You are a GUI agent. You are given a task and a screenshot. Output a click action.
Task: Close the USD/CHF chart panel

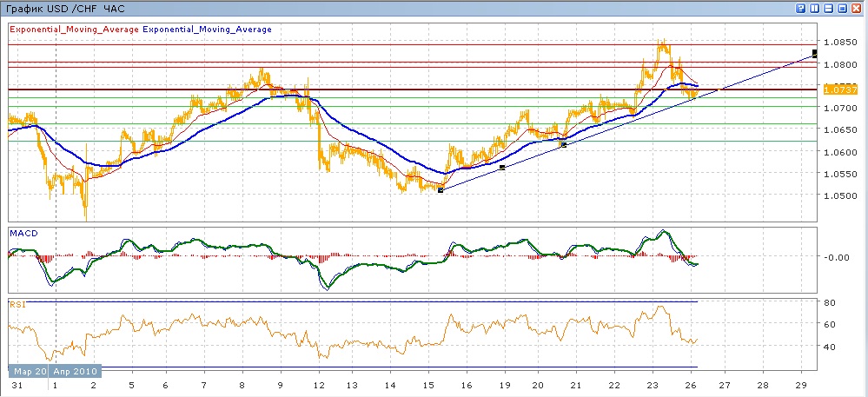tap(858, 8)
